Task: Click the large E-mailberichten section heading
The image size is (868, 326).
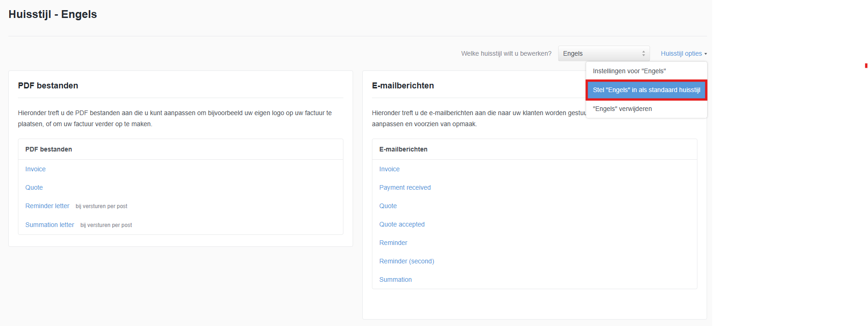Action: click(403, 86)
